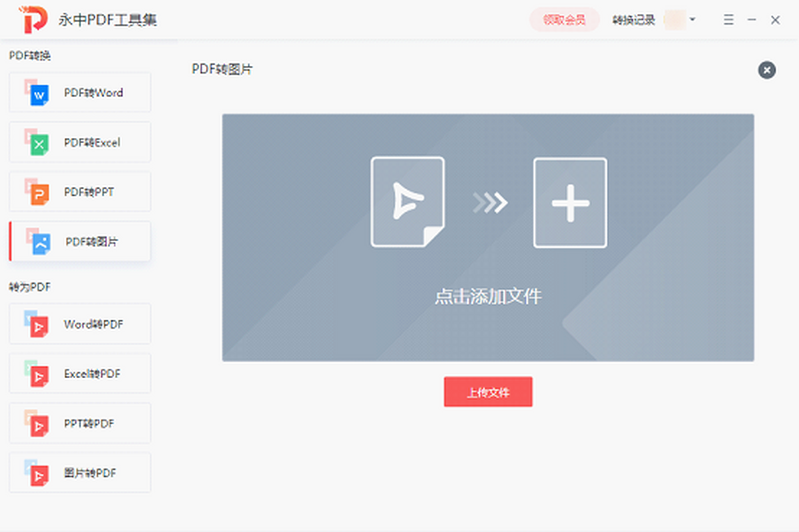Click the PDF转Excel green X icon

(x=39, y=144)
